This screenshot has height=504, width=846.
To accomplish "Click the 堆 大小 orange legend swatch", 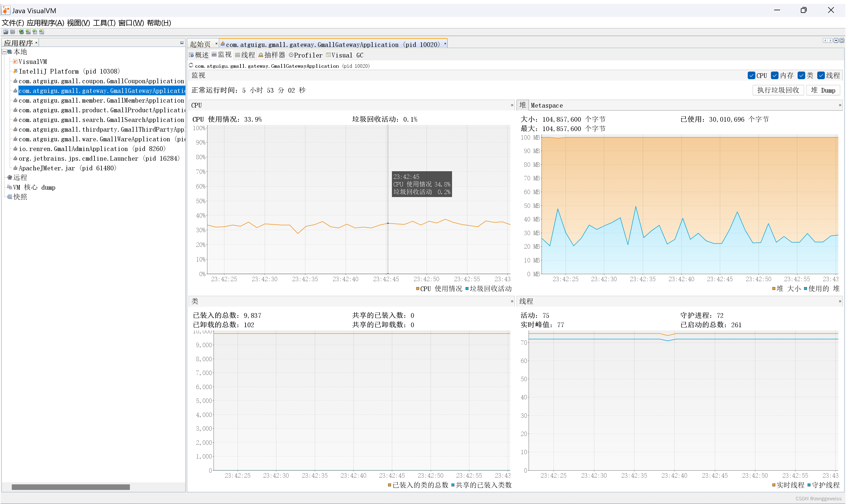I will coord(774,289).
